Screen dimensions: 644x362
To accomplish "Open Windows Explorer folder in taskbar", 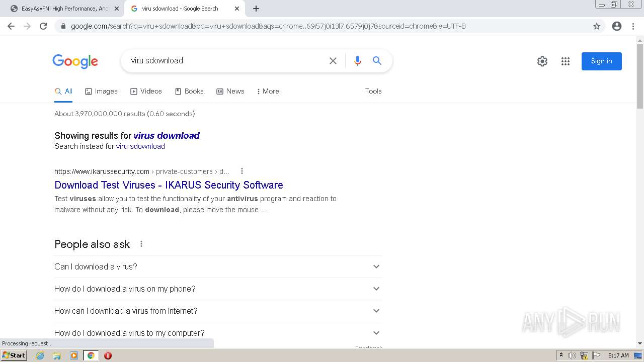I will pyautogui.click(x=57, y=355).
